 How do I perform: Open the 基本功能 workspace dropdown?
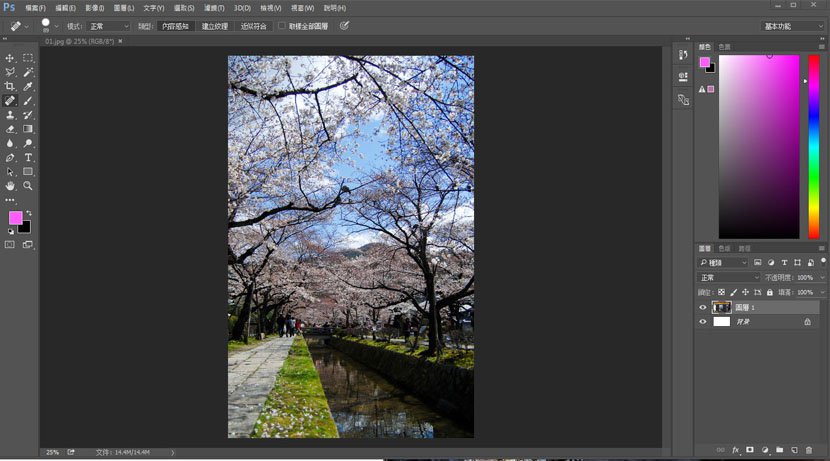(792, 26)
